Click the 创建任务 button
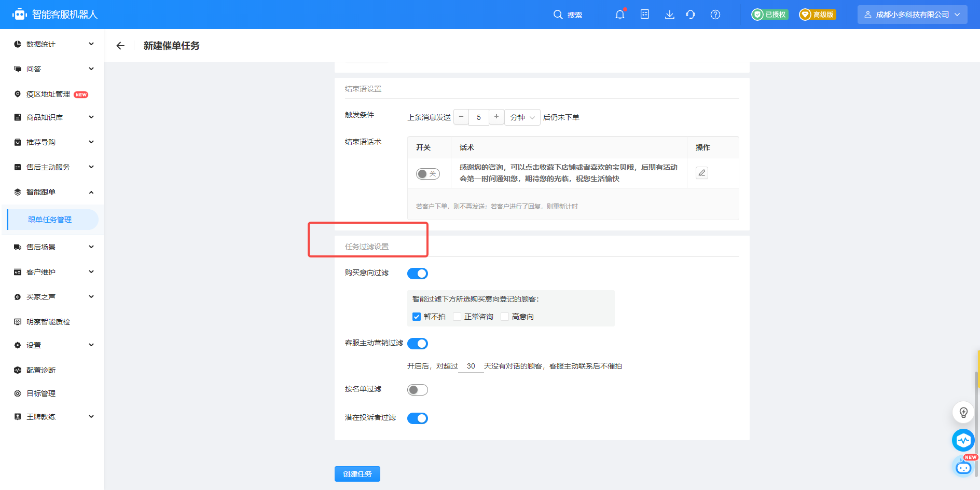The height and width of the screenshot is (490, 980). [x=357, y=474]
